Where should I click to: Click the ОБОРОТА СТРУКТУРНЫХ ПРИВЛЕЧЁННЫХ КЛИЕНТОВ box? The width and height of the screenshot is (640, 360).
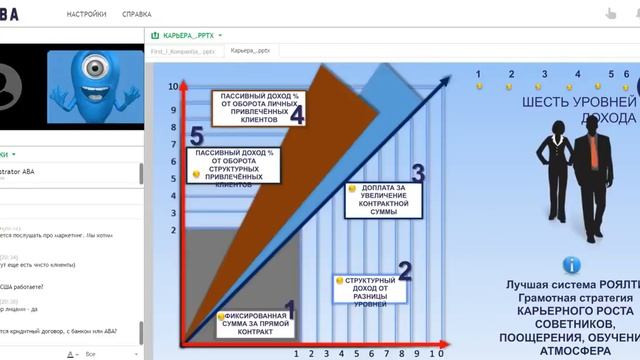[233, 165]
